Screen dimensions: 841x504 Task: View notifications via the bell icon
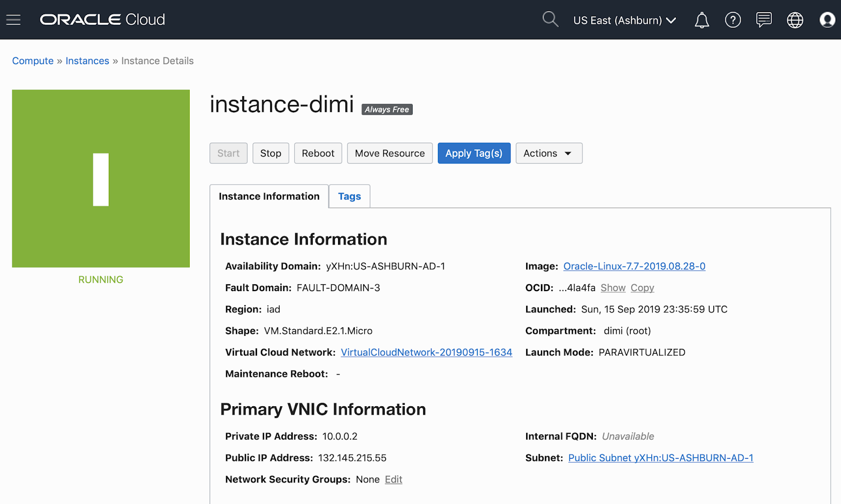click(701, 20)
